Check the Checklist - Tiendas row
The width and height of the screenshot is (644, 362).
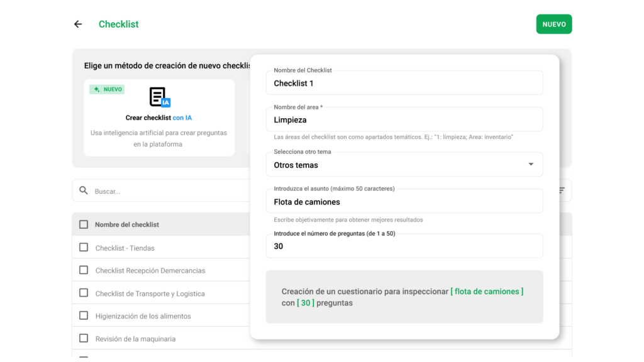(x=84, y=248)
